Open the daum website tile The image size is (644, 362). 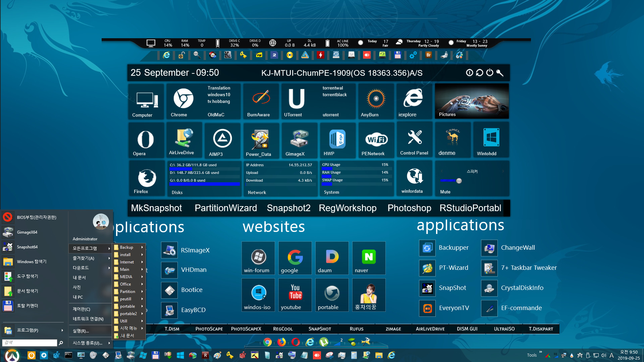332,258
